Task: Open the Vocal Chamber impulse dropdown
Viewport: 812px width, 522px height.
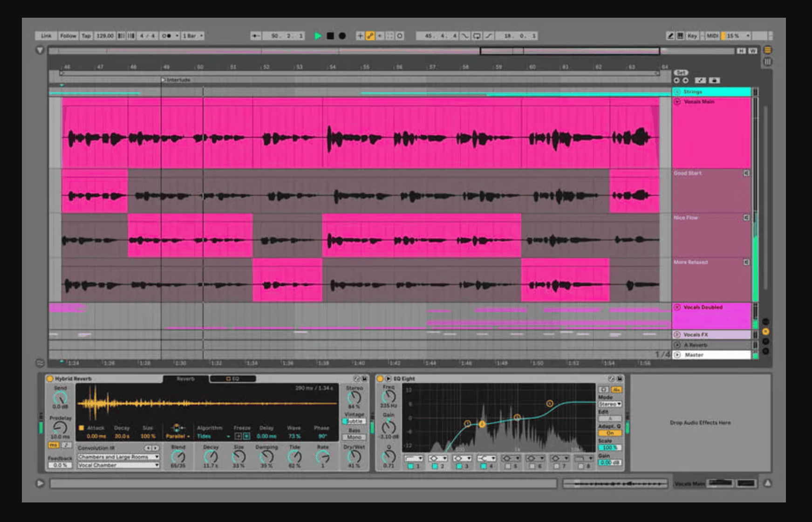Action: click(x=118, y=465)
